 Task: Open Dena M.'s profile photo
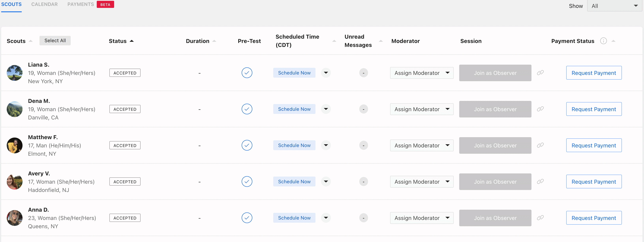14,109
